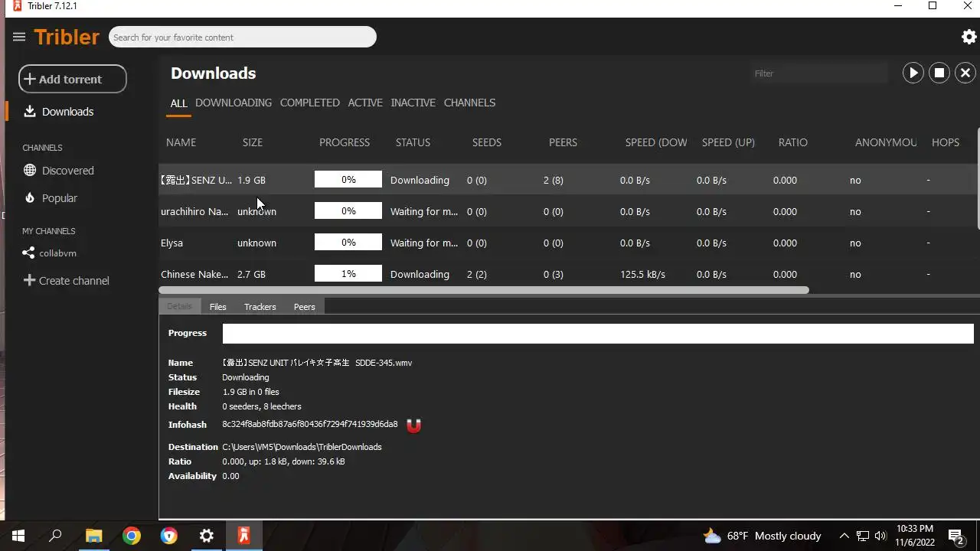Sort downloads by STATUS column
Image resolution: width=980 pixels, height=551 pixels.
413,142
